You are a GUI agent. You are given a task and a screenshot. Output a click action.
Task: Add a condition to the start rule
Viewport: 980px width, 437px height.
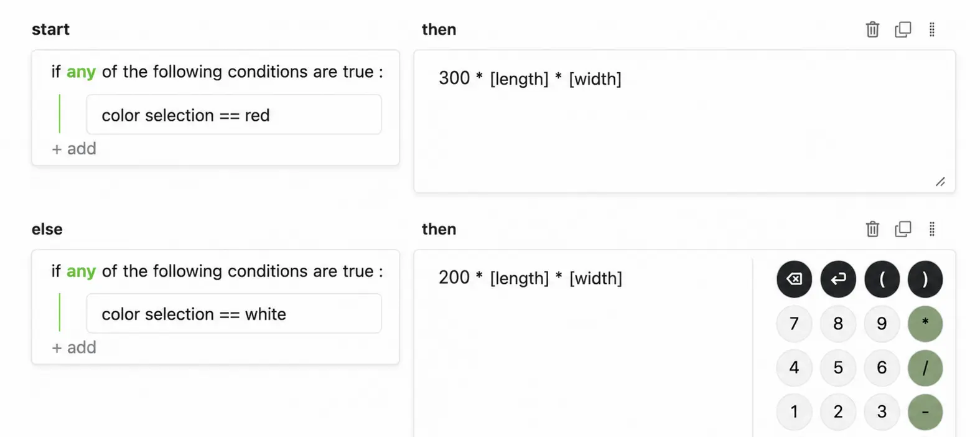coord(73,149)
